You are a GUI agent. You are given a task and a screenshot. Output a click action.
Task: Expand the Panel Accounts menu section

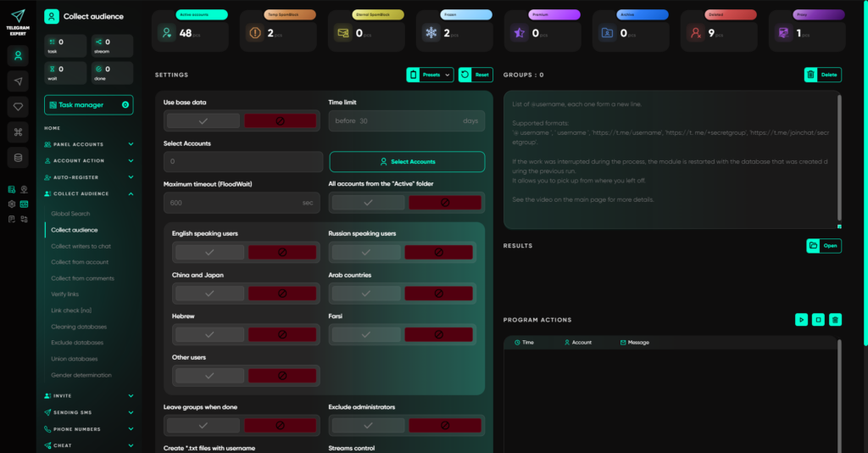89,144
